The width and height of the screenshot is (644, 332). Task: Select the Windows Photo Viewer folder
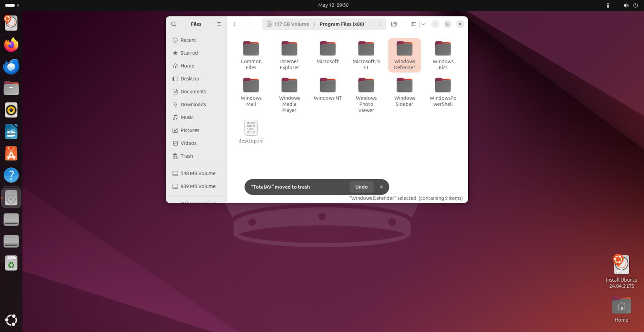pyautogui.click(x=366, y=95)
